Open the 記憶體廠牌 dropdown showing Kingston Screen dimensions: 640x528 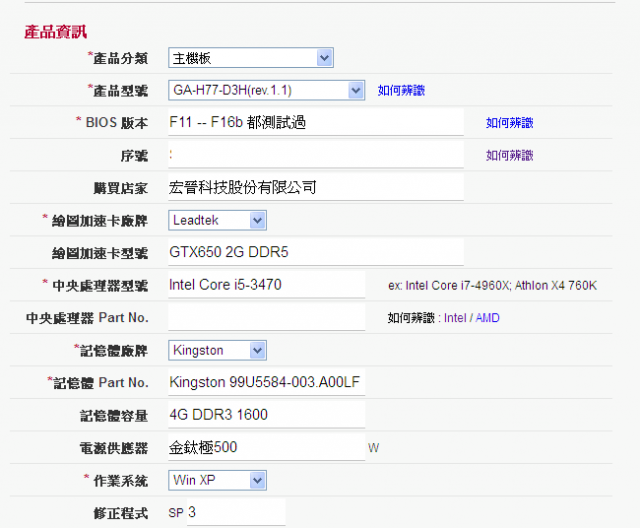[217, 350]
